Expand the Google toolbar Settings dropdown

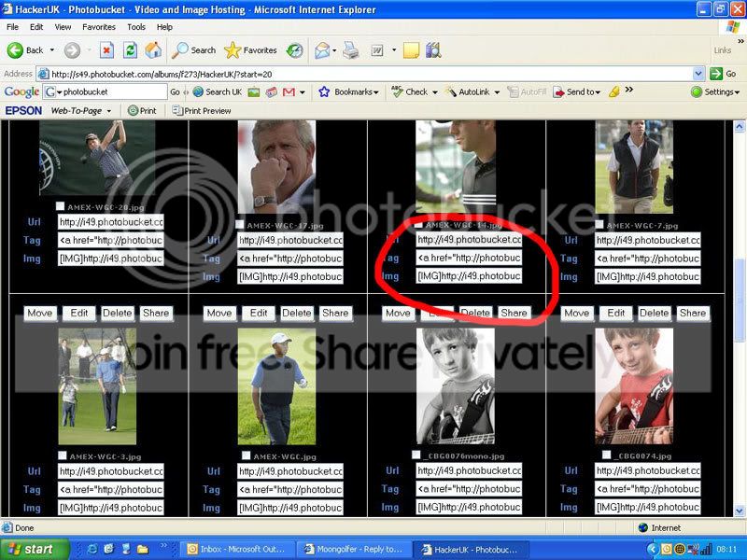click(x=716, y=91)
